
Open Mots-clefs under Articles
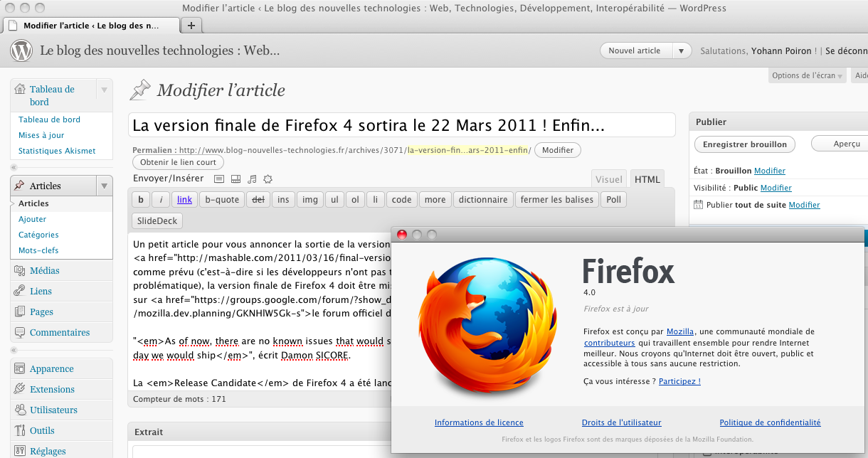(x=38, y=250)
